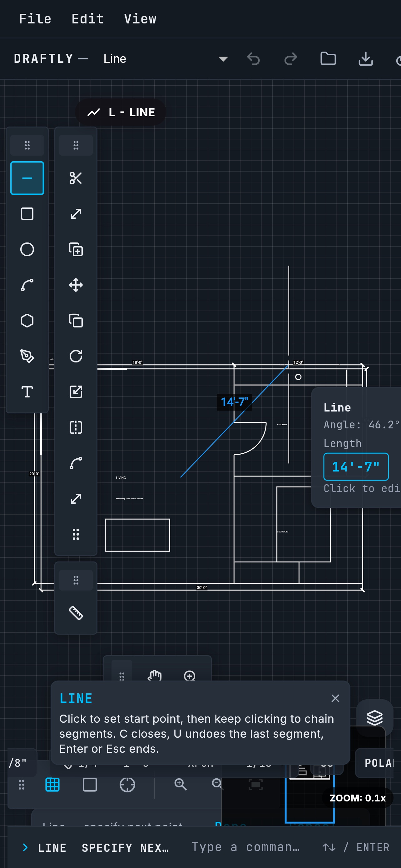401x868 pixels.
Task: Select the Circle draw tool
Action: pos(27,249)
